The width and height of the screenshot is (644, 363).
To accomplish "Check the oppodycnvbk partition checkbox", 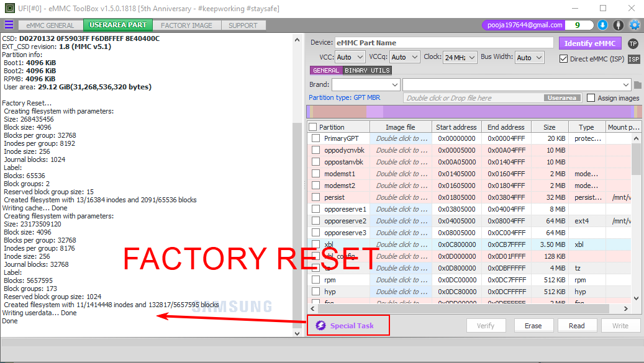I will [x=315, y=150].
